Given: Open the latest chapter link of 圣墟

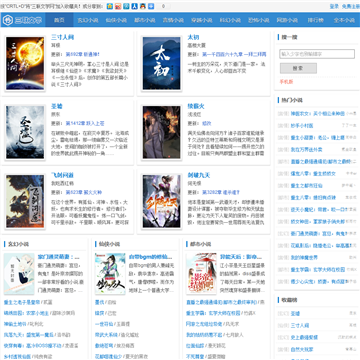Looking at the screenshot, I should pyautogui.click(x=85, y=123).
